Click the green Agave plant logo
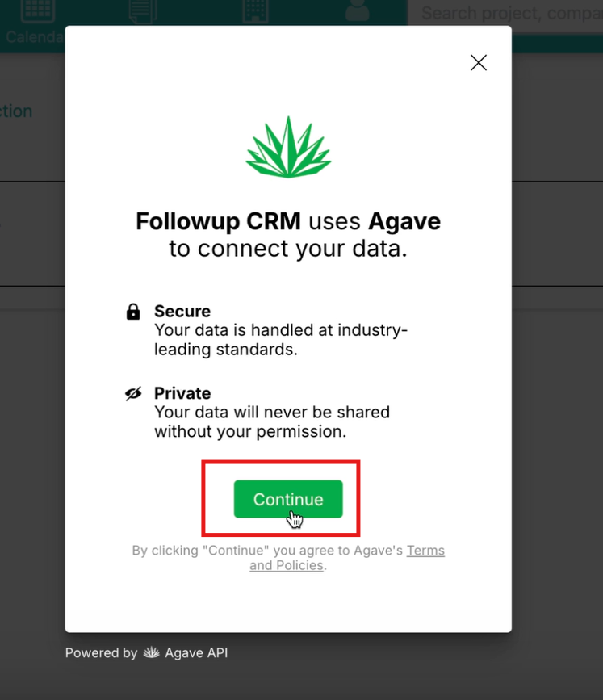Image resolution: width=603 pixels, height=700 pixels. [x=288, y=147]
